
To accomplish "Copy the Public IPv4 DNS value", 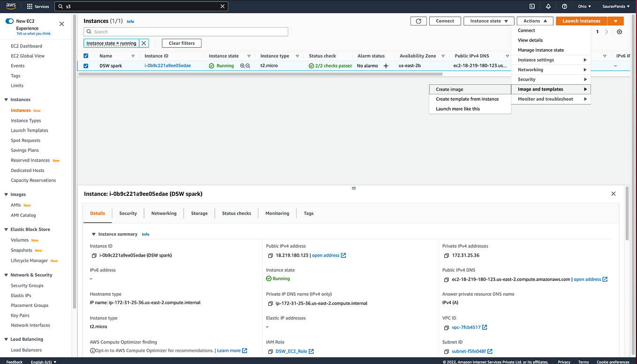I will pos(447,280).
